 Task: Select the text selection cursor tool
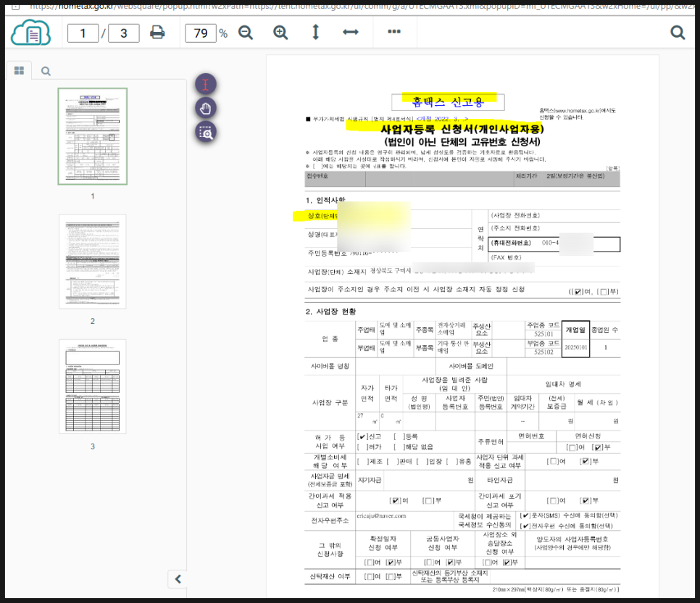[x=207, y=84]
